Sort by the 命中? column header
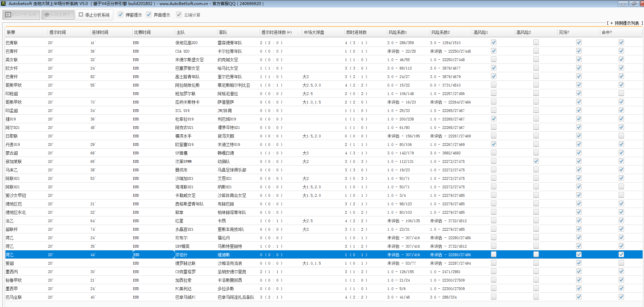 pos(607,32)
